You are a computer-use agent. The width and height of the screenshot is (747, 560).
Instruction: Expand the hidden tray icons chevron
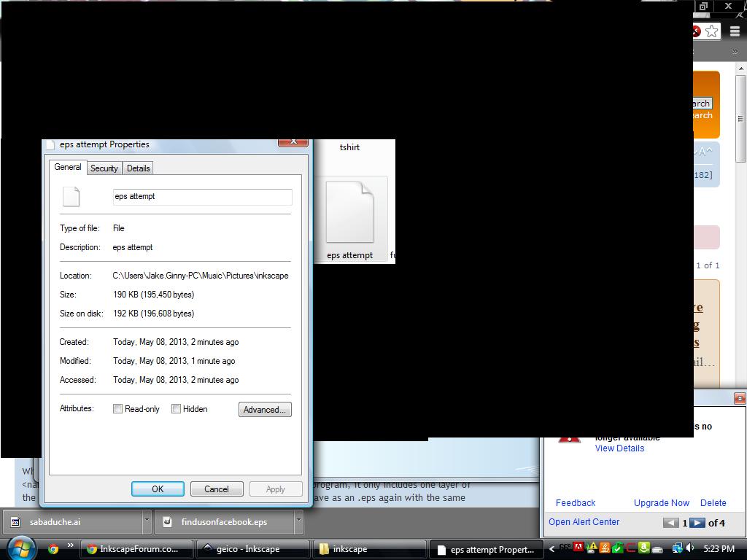[551, 548]
